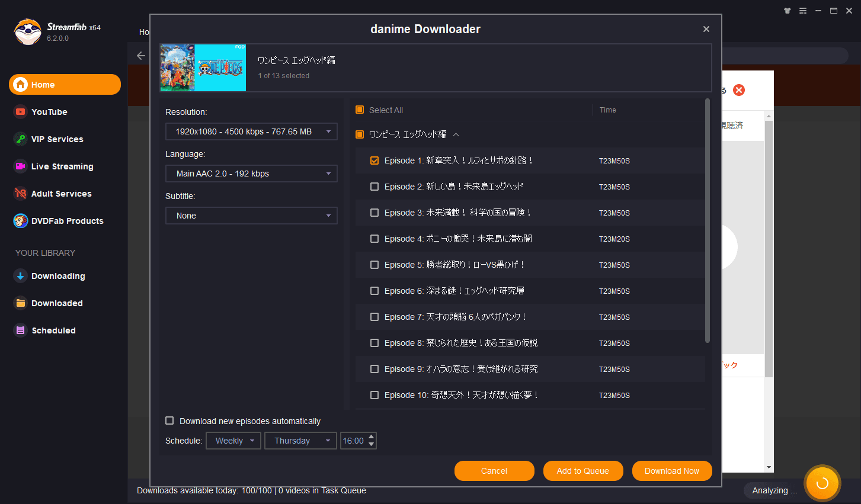This screenshot has height=504, width=861.
Task: Click the red X circle icon behind dialog
Action: 739,90
